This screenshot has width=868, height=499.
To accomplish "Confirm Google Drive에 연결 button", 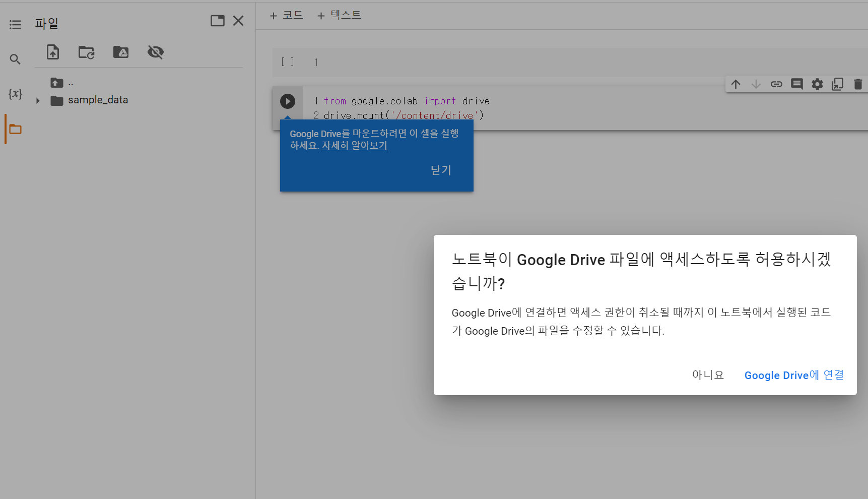I will pyautogui.click(x=794, y=375).
